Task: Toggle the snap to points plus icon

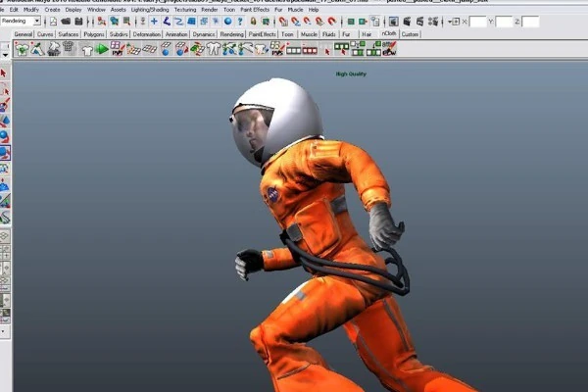Action: click(x=154, y=22)
